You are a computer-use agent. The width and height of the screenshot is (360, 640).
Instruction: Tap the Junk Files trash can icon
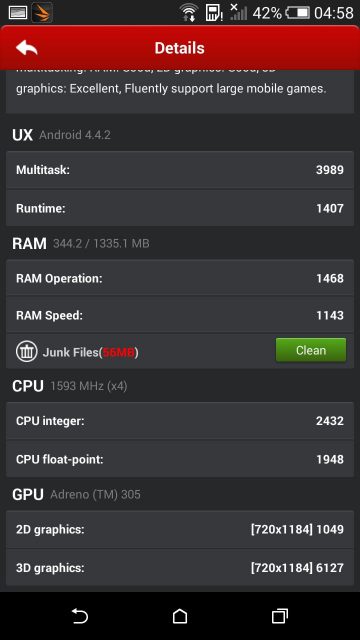click(x=27, y=351)
